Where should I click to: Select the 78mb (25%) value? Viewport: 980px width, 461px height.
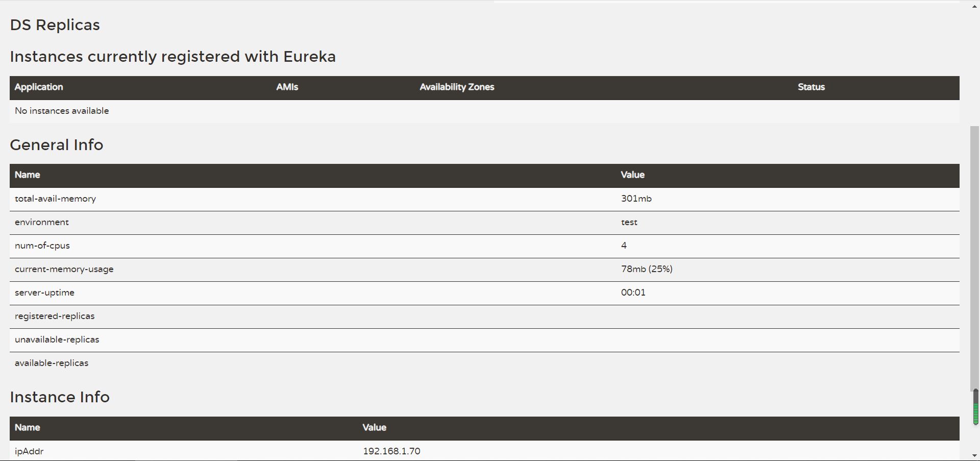tap(647, 269)
